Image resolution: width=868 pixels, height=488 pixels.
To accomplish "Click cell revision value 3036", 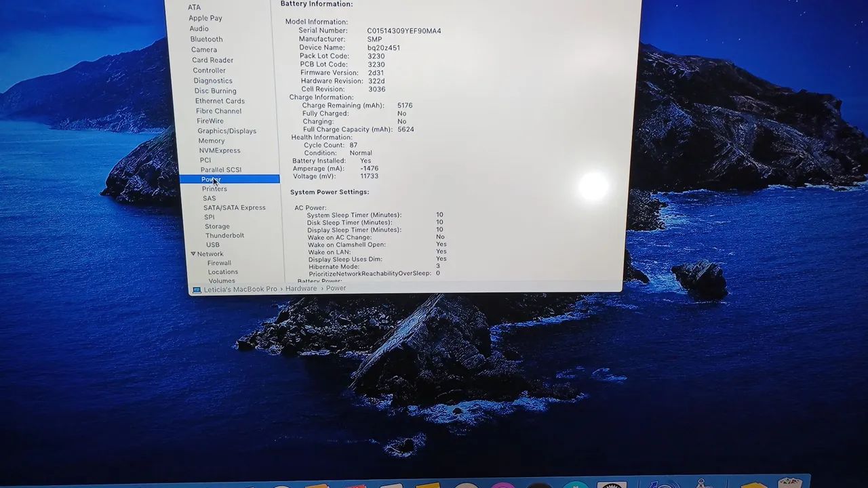I will point(377,89).
